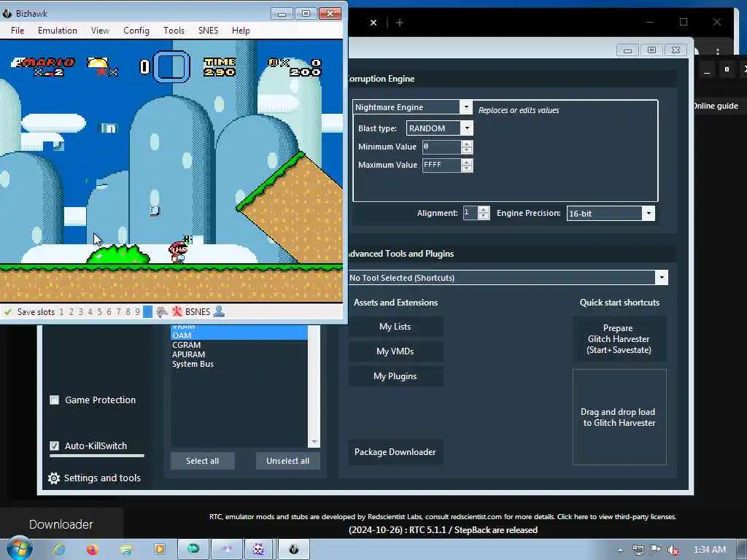The width and height of the screenshot is (747, 560).
Task: Select save slot 8 in status bar
Action: [x=128, y=312]
